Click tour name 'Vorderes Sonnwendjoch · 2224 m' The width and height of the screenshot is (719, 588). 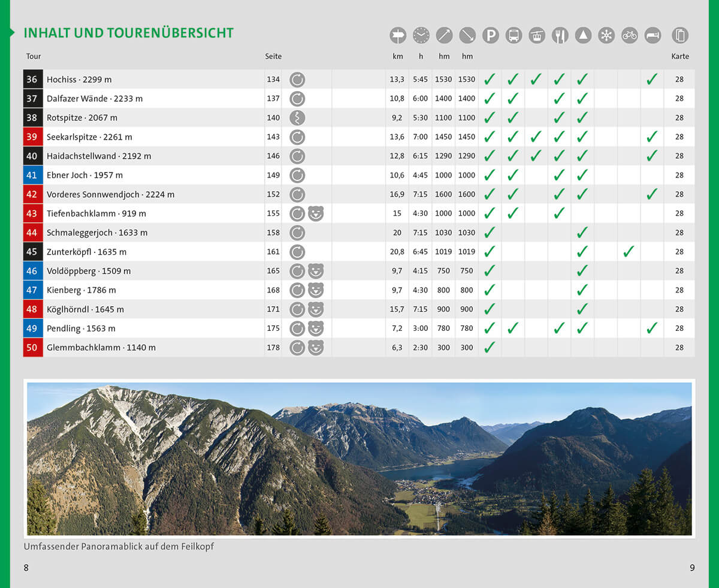coord(111,194)
